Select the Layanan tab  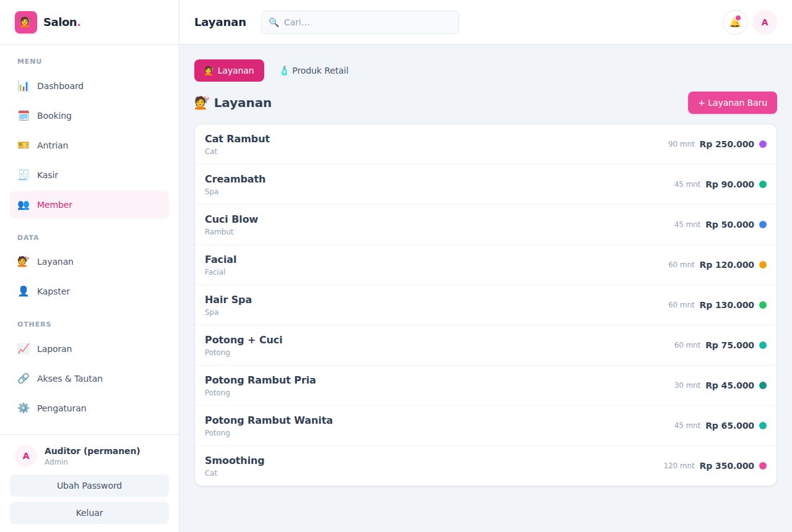[x=229, y=71]
